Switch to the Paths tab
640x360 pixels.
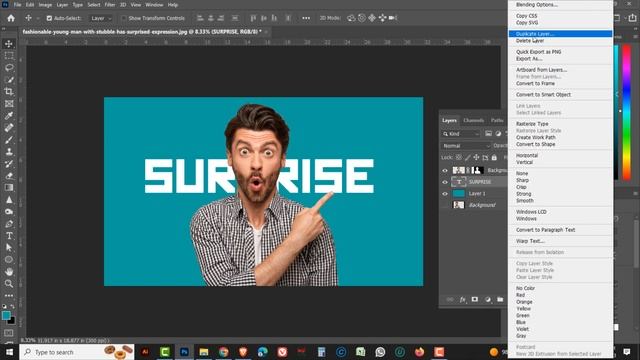(x=497, y=120)
